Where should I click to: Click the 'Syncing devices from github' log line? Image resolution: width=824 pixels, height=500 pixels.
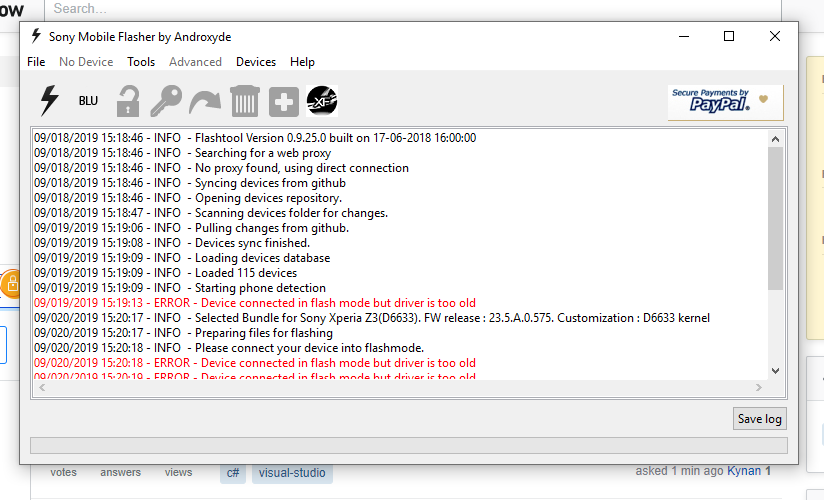(x=190, y=183)
